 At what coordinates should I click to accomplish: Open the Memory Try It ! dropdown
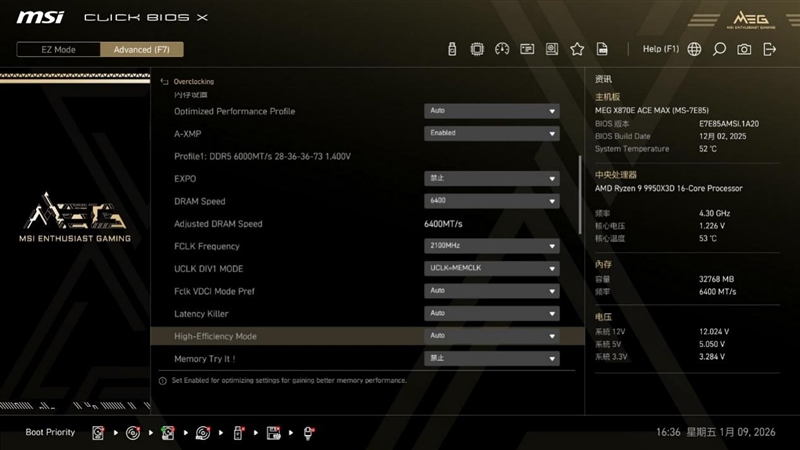492,358
